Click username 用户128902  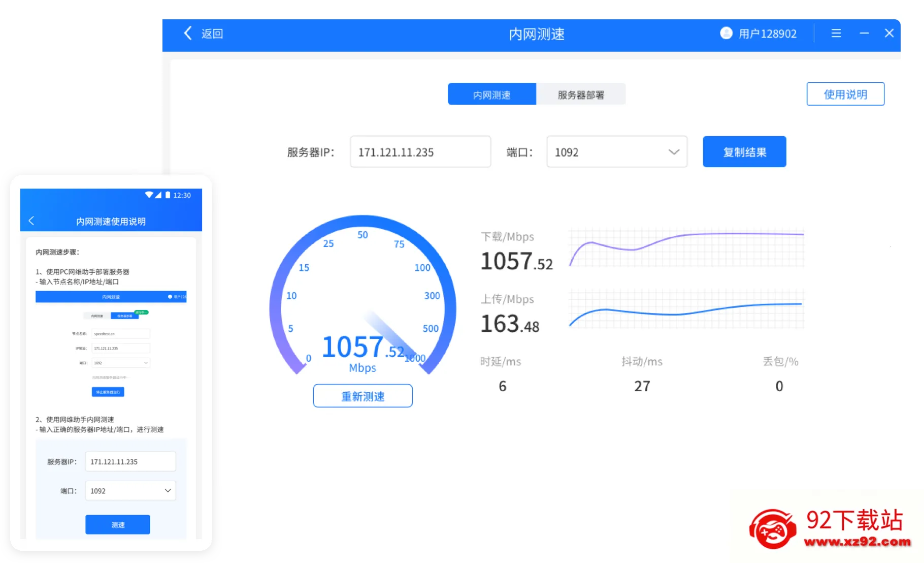coord(767,34)
